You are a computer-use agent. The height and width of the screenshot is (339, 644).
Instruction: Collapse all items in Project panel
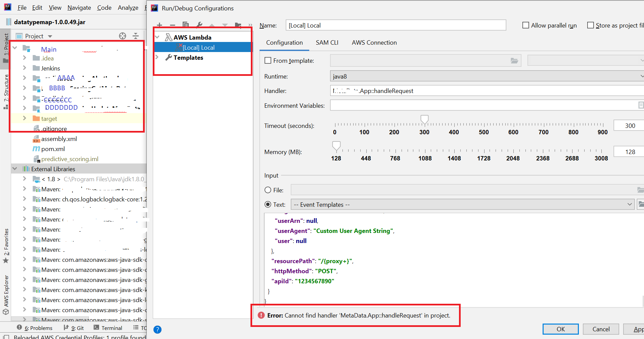(x=136, y=36)
